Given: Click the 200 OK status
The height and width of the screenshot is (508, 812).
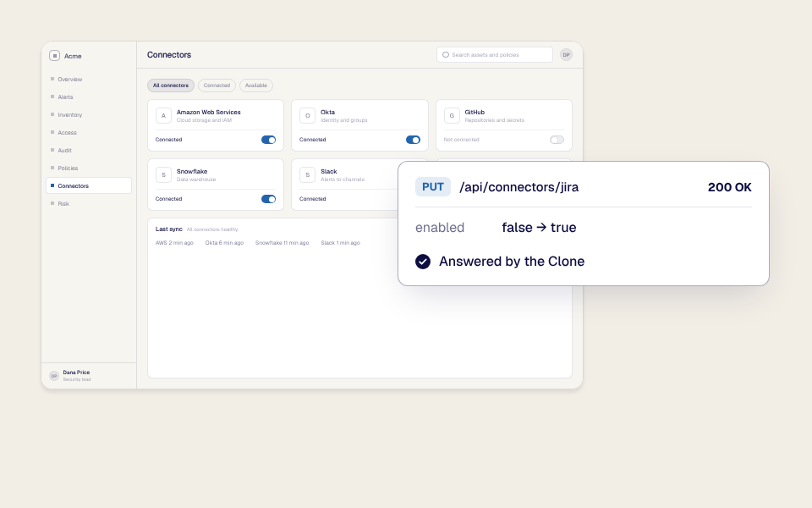Looking at the screenshot, I should (x=730, y=187).
